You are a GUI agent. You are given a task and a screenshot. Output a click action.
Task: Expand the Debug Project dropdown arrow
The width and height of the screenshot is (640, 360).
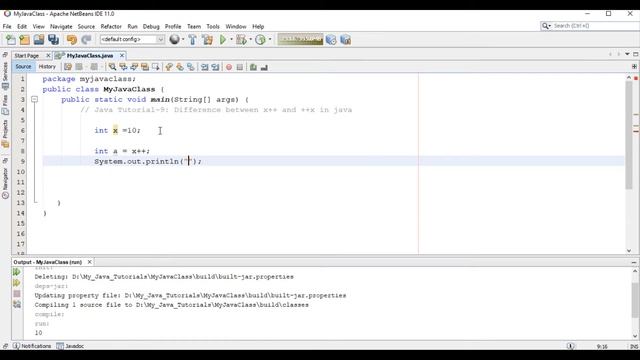click(250, 40)
